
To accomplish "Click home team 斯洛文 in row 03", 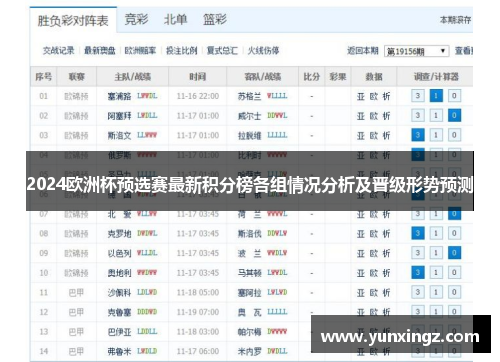I will [119, 136].
